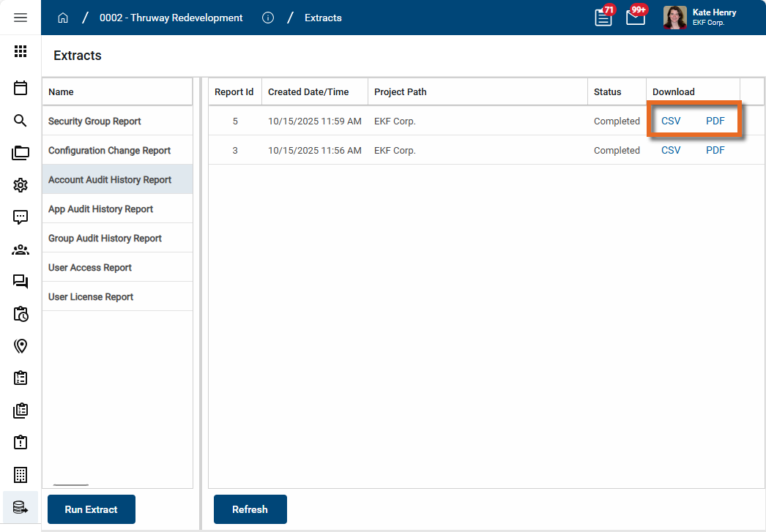Click the home icon in breadcrumb

click(x=63, y=18)
